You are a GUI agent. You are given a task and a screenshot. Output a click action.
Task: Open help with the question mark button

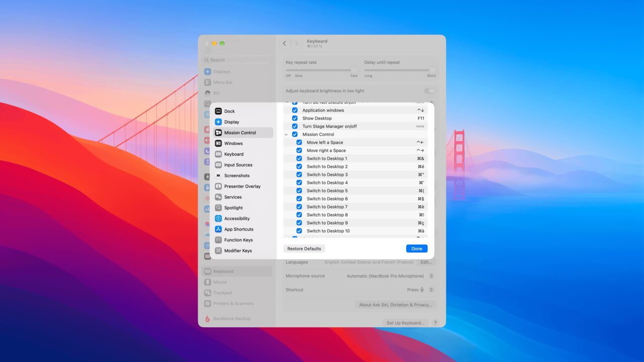pos(435,323)
